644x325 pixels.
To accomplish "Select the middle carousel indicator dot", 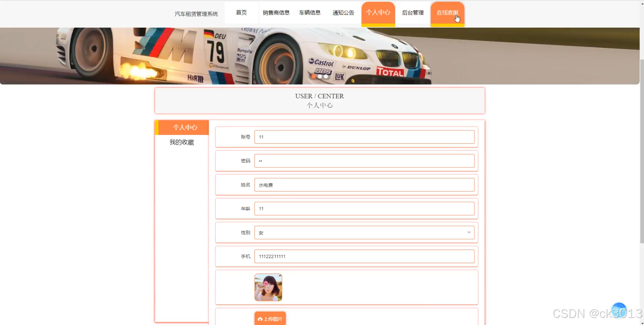I will 320,76.
